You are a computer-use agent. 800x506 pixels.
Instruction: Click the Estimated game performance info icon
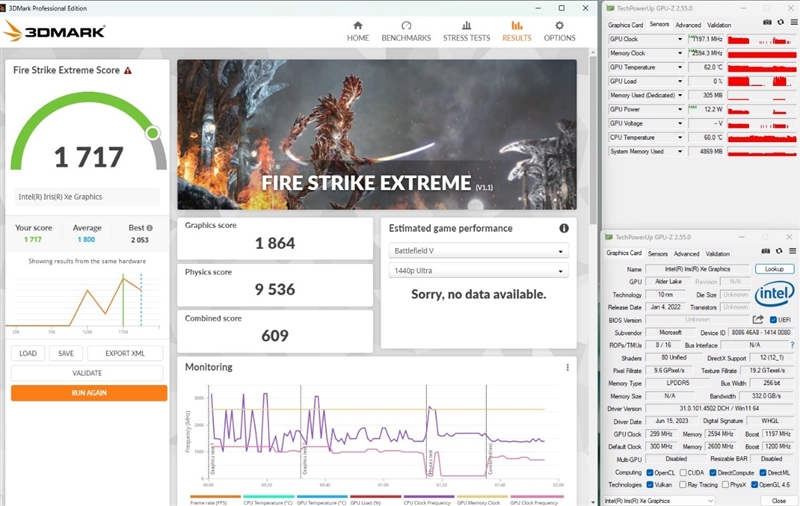tap(564, 228)
